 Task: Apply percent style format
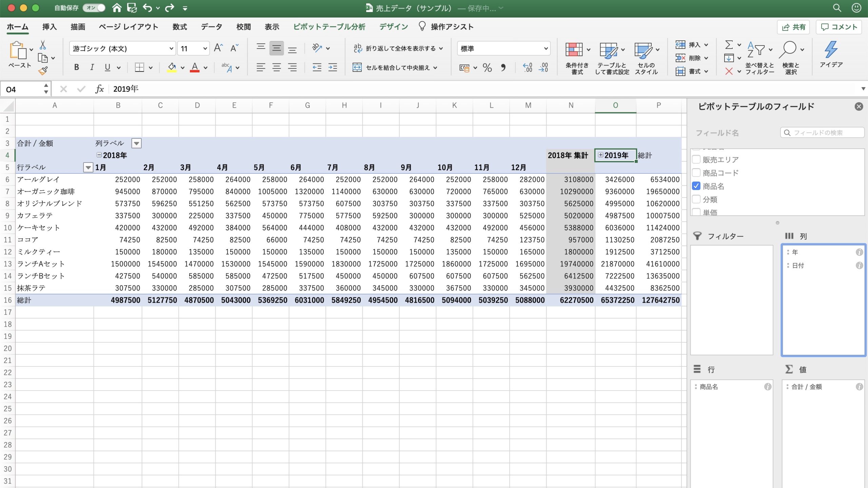click(487, 68)
